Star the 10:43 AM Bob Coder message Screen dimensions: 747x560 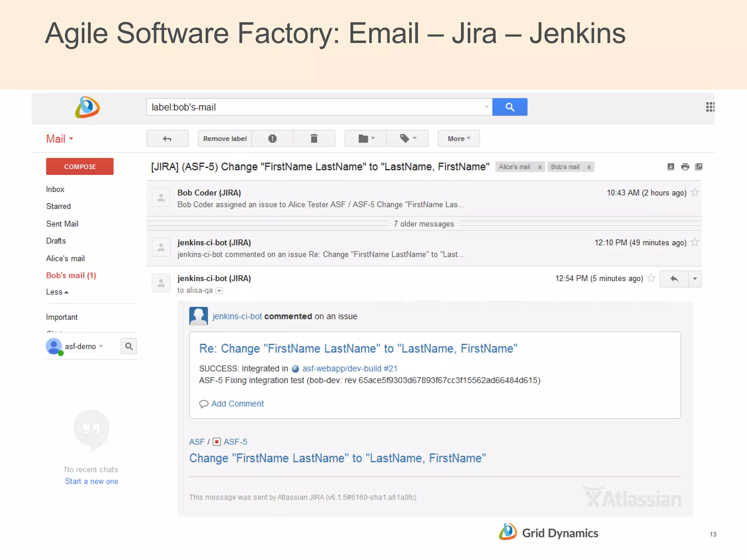(695, 192)
